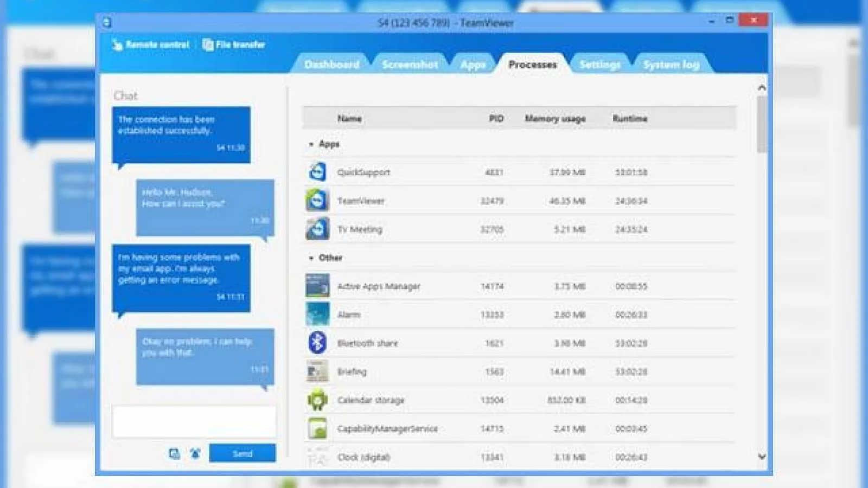Select the TV Meeting row name
Screen dimensions: 868x488
pos(360,229)
